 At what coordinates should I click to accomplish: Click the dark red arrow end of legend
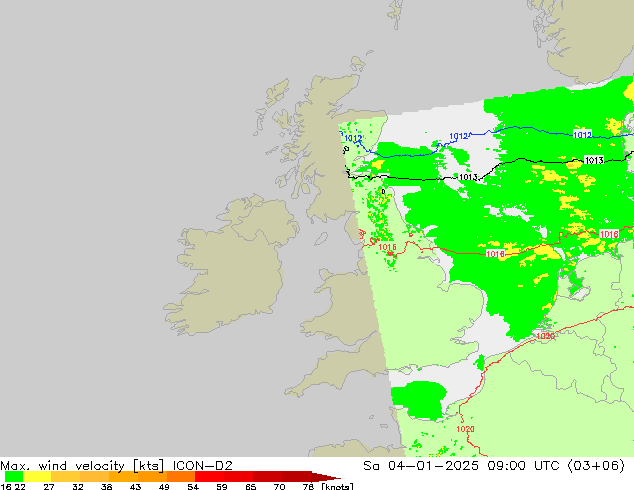tap(326, 476)
